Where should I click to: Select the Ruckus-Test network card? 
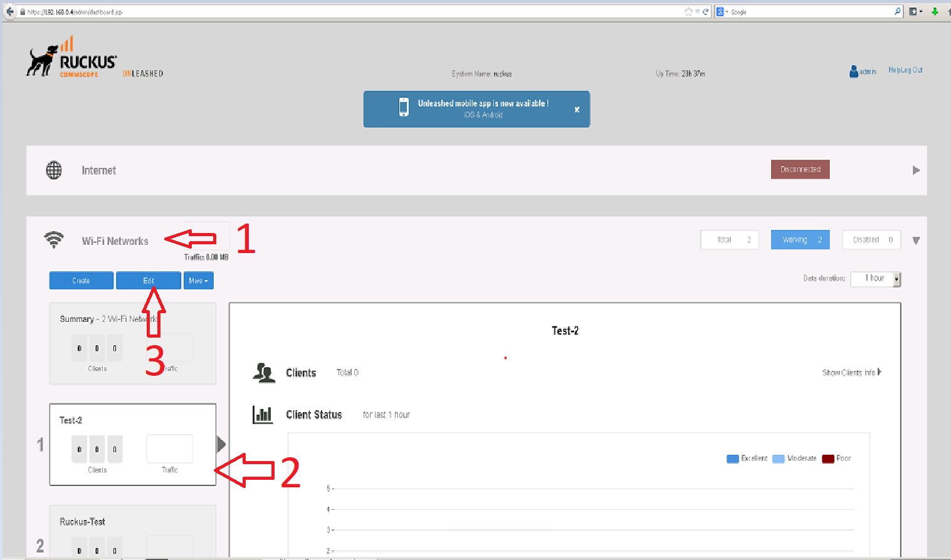(133, 531)
